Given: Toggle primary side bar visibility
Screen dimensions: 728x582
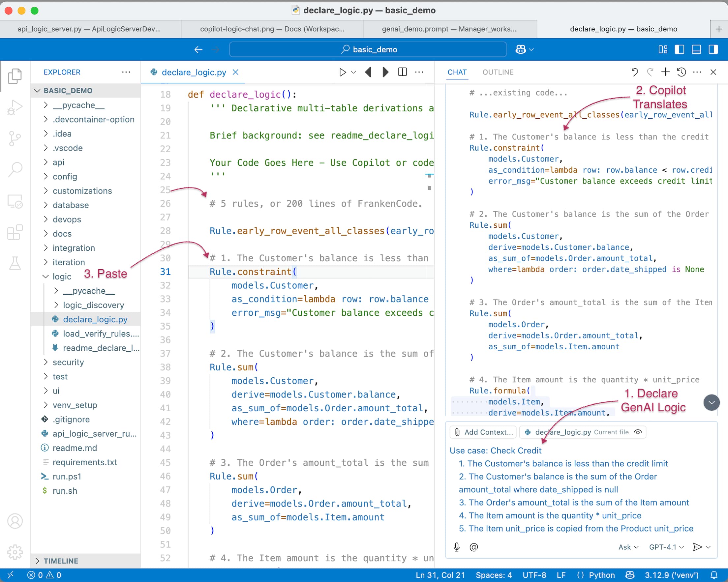Looking at the screenshot, I should [x=680, y=49].
